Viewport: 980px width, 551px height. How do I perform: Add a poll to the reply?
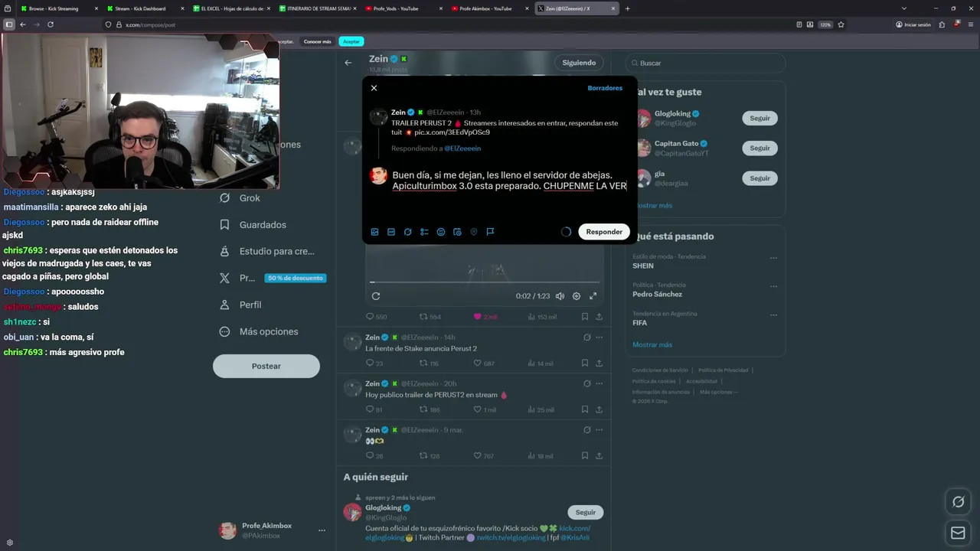click(424, 232)
